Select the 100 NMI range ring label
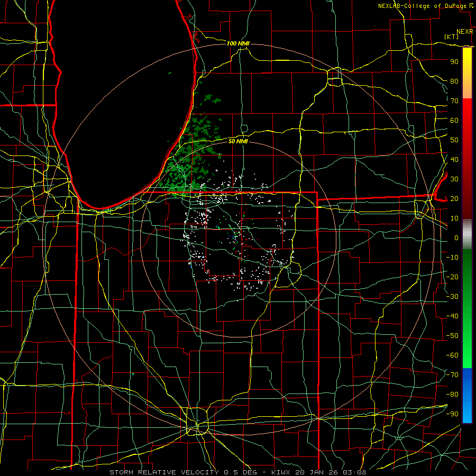This screenshot has width=476, height=476. pos(238,43)
